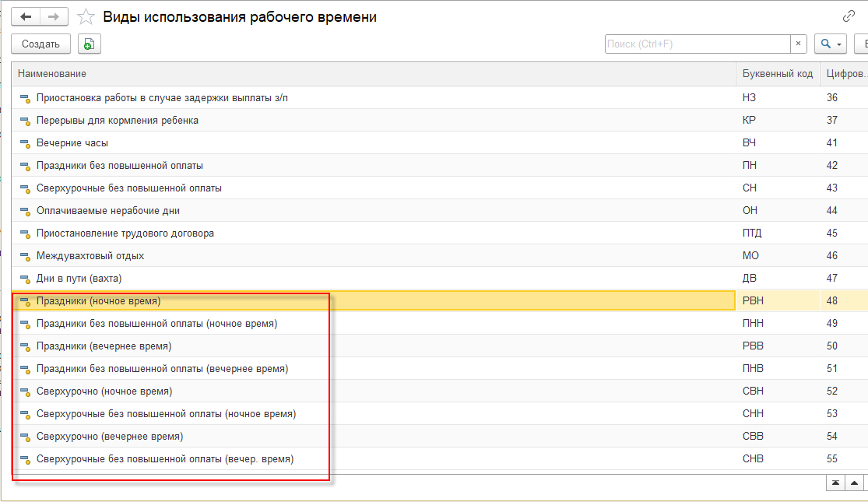The height and width of the screenshot is (502, 868).
Task: Click the back navigation arrow
Action: pos(26,16)
